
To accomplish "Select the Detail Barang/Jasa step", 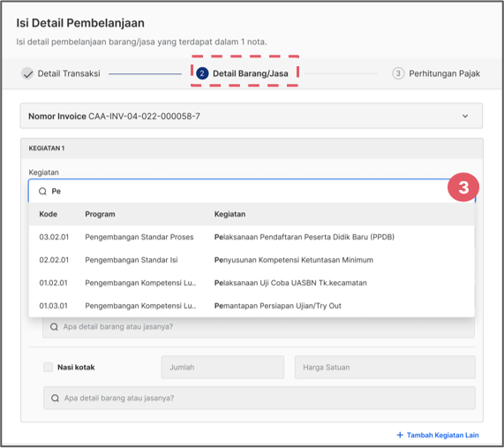I will [x=242, y=73].
